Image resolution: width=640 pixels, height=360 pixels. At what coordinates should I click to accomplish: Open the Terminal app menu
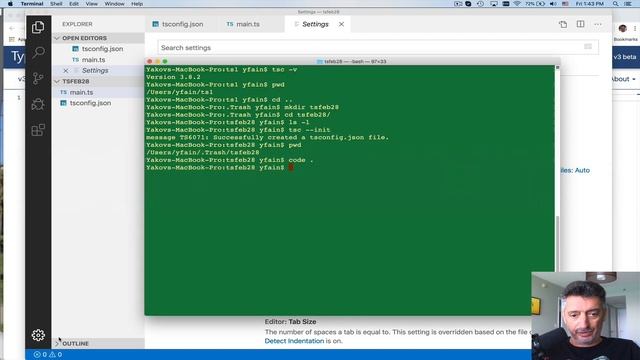click(32, 4)
